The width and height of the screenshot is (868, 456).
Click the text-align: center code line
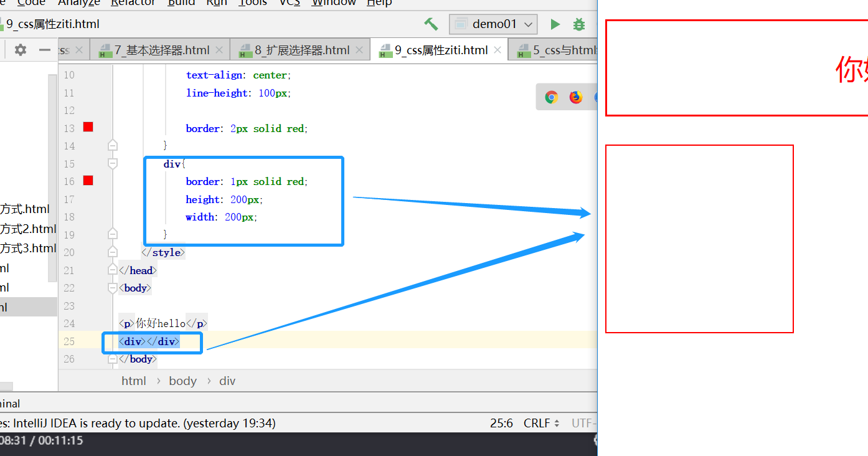[238, 75]
